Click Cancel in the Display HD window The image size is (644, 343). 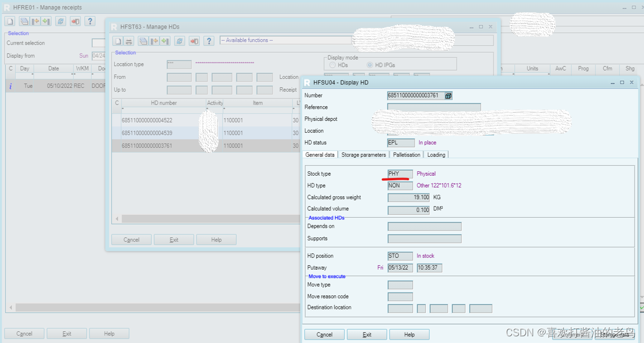[x=325, y=334]
